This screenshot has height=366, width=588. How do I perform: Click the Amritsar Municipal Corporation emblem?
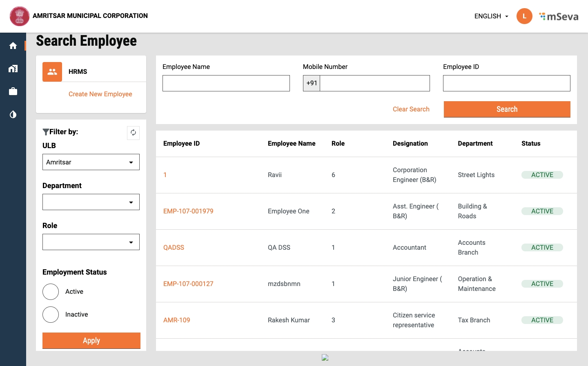20,16
